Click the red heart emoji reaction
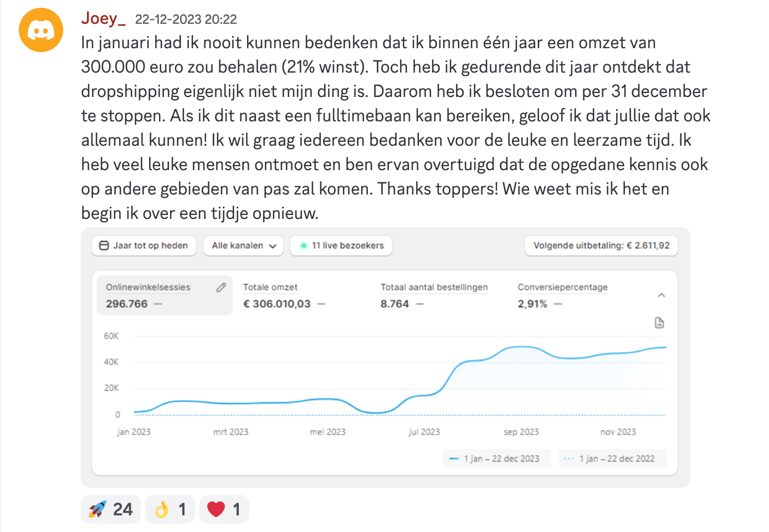 coord(224,509)
